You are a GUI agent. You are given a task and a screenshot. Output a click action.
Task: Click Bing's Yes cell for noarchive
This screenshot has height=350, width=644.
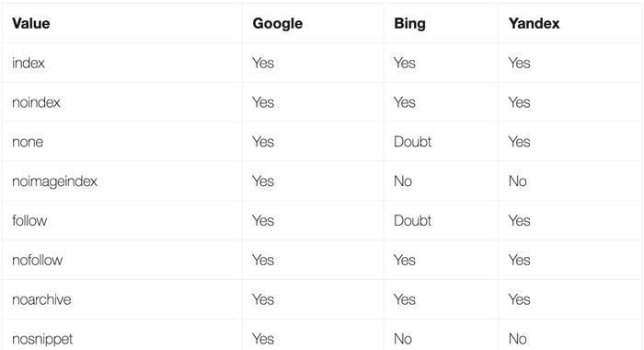coord(405,300)
